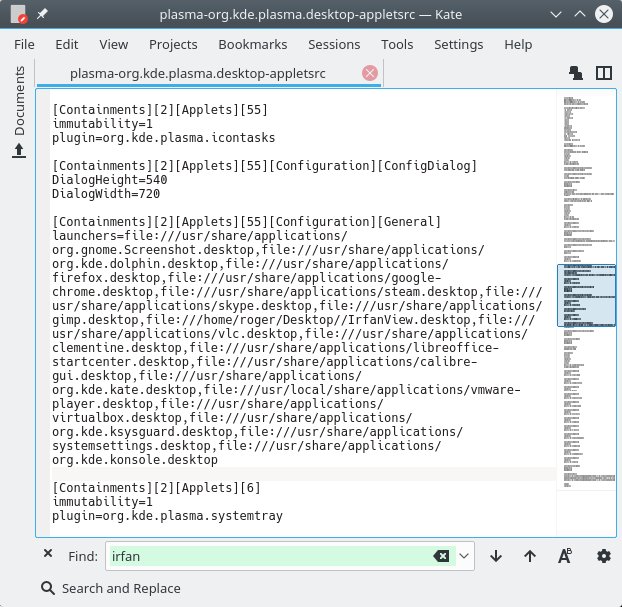Toggle keep-above pin in title bar
The image size is (622, 607).
43,15
